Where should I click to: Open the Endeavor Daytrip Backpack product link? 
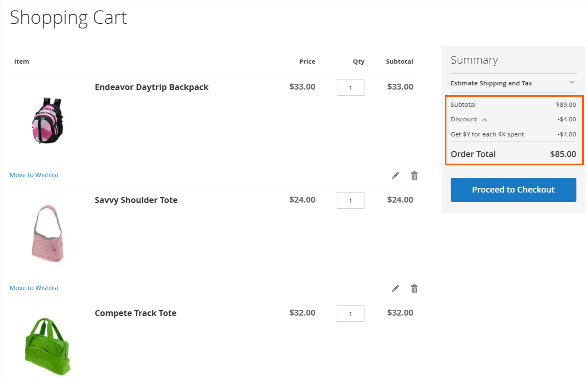[x=152, y=87]
